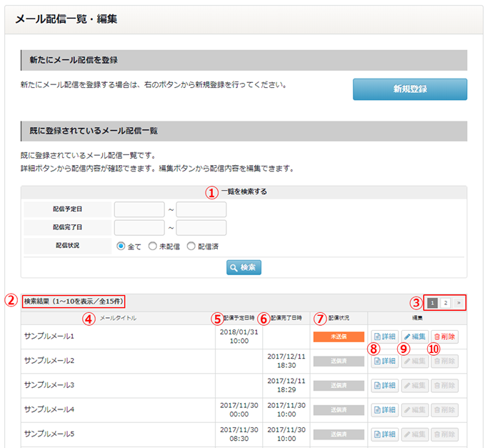The width and height of the screenshot is (490, 448).
Task: Click the 2017/11/30 00:00 scheduled date cell
Action: pyautogui.click(x=239, y=409)
